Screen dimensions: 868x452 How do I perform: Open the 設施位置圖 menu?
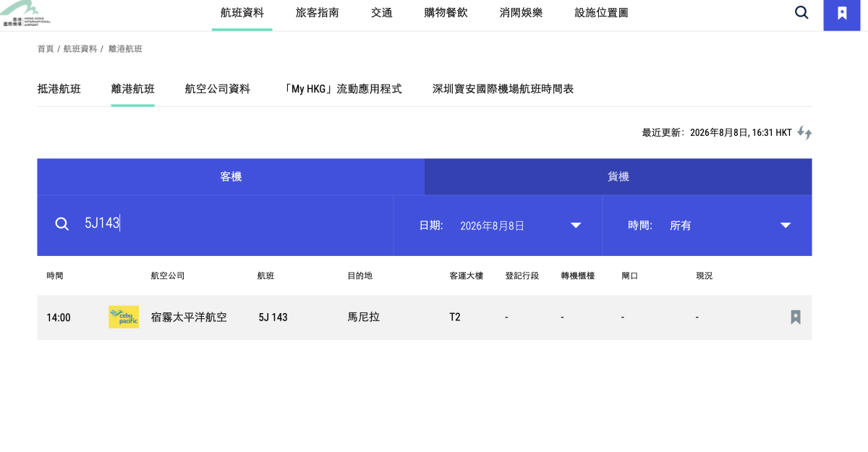602,12
